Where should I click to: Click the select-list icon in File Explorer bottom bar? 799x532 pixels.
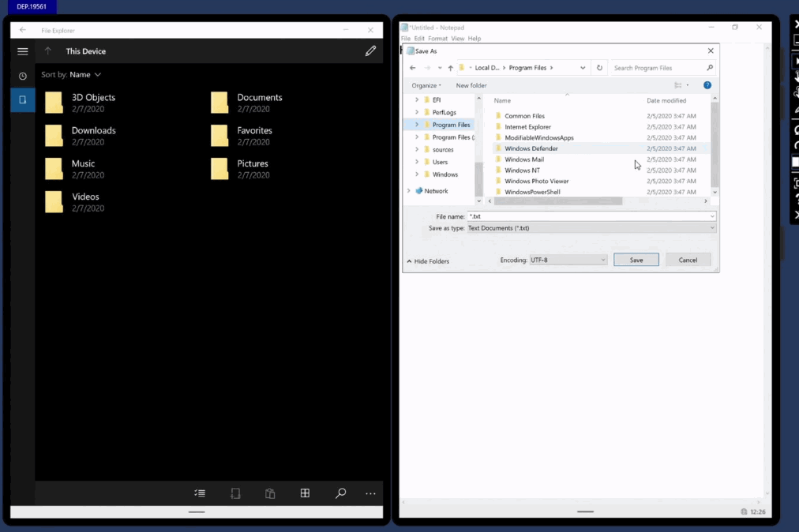coord(200,493)
